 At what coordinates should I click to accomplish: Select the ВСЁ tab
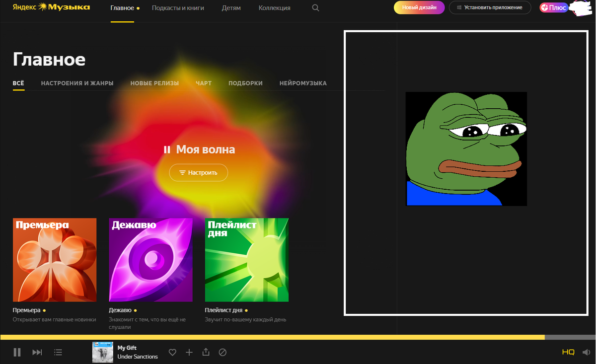18,83
